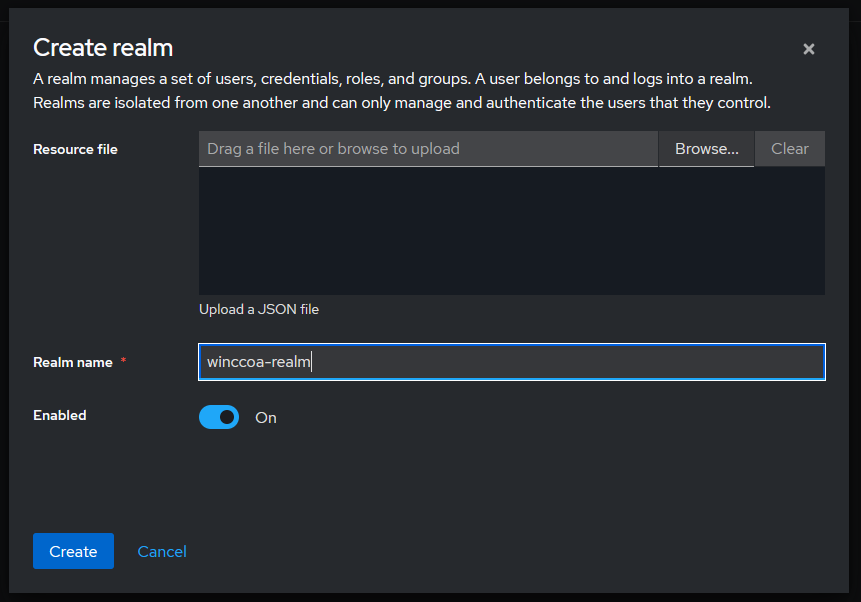861x602 pixels.
Task: Click the 'Realm name' field label
Action: pos(73,362)
